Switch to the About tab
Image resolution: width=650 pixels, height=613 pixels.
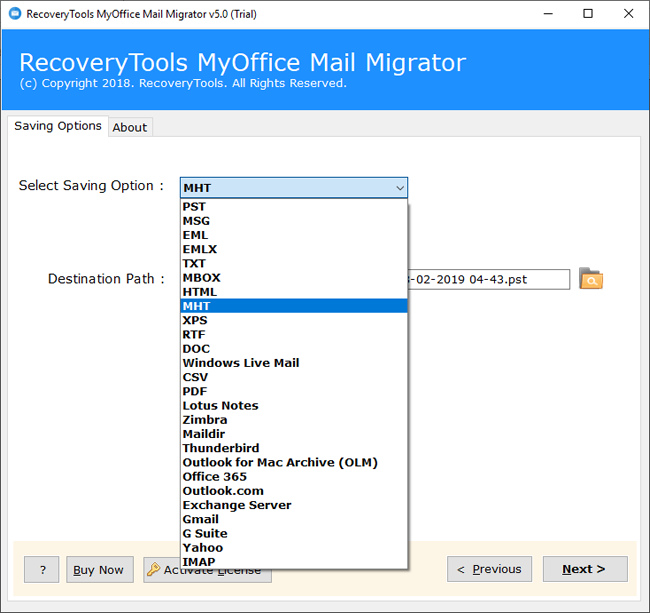pyautogui.click(x=130, y=127)
